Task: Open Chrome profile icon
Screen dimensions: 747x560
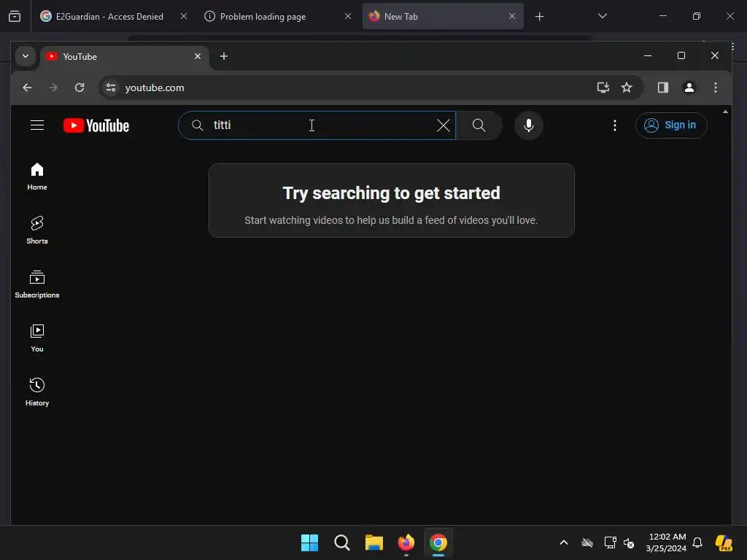Action: [x=689, y=87]
